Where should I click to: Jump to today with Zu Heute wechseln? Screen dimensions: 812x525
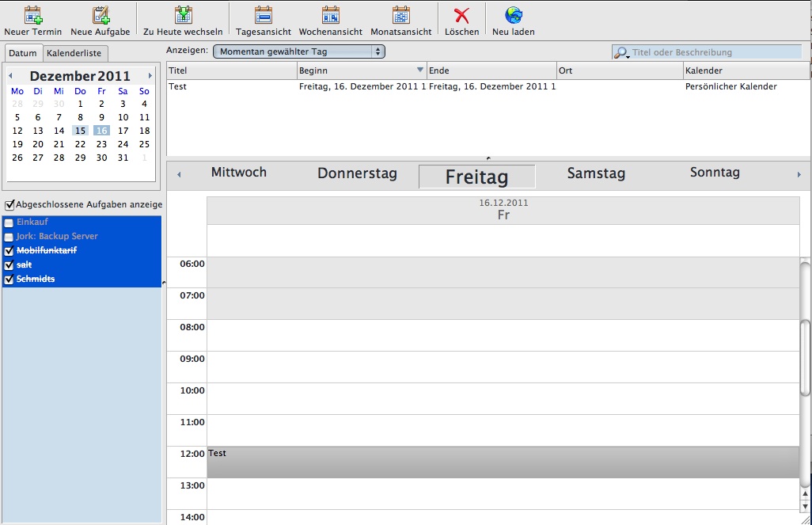pyautogui.click(x=183, y=15)
